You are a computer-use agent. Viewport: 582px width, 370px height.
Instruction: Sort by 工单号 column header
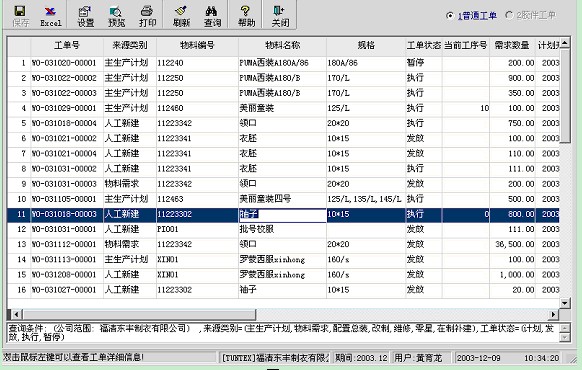coord(67,46)
